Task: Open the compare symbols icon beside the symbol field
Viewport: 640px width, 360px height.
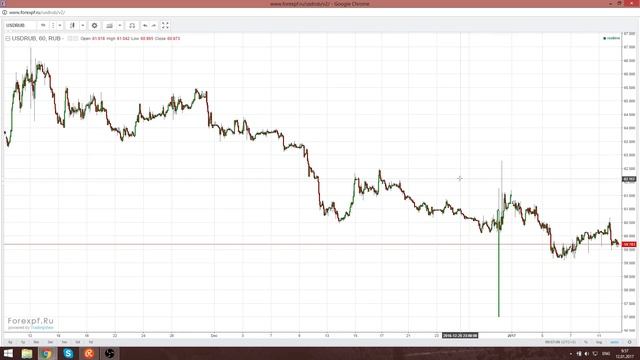Action: click(43, 25)
